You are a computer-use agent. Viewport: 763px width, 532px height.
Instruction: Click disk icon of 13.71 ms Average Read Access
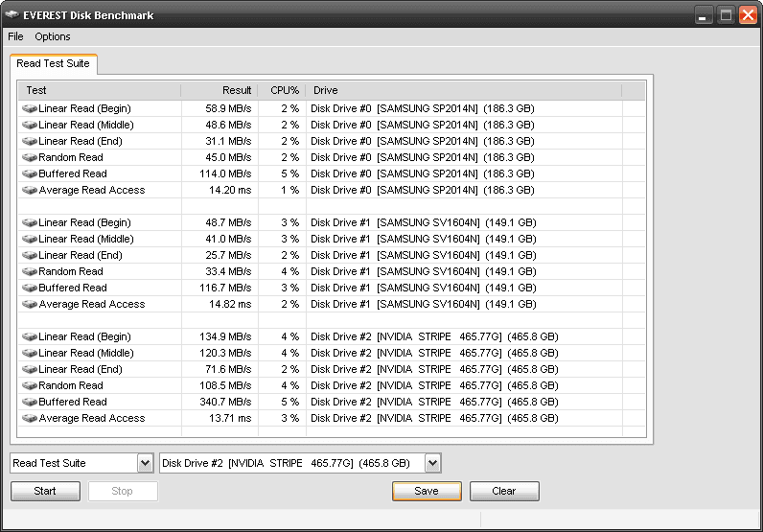click(x=30, y=418)
